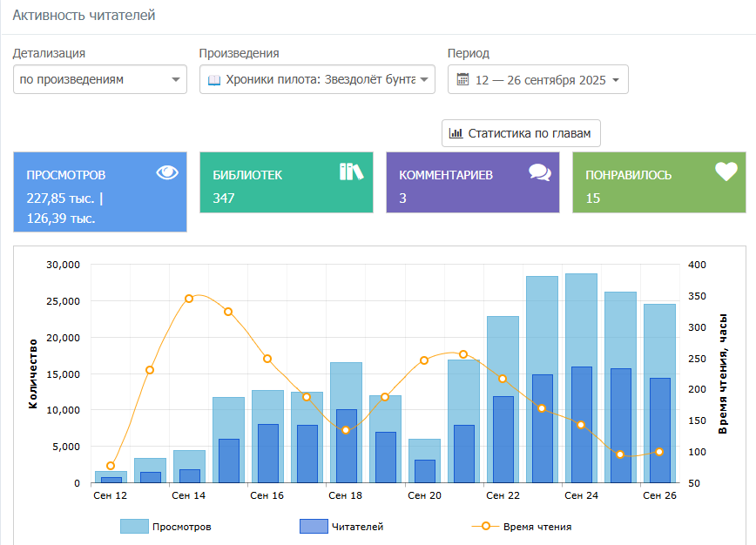Open the Период date range dropdown
The height and width of the screenshot is (545, 756).
click(x=537, y=79)
